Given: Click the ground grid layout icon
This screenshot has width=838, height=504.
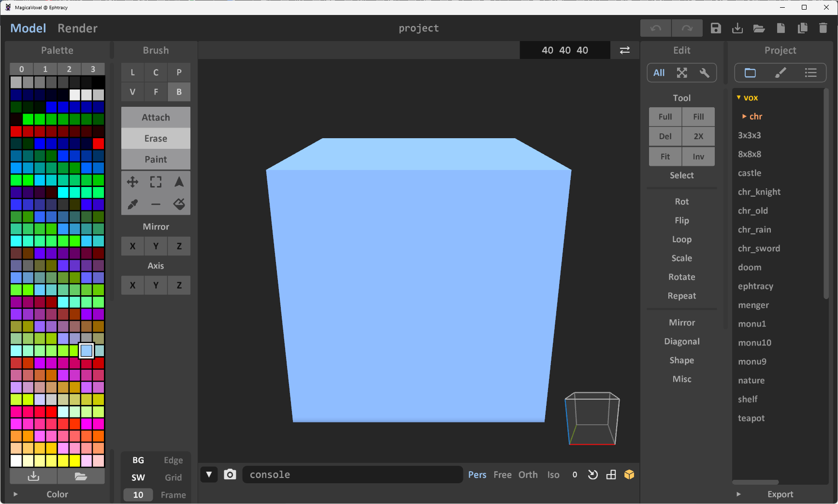Looking at the screenshot, I should (611, 475).
